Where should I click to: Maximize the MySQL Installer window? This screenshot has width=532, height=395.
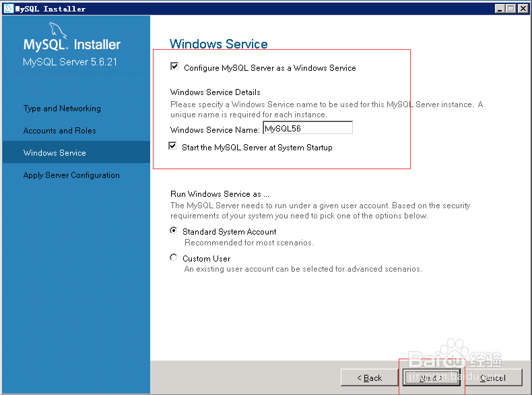[511, 9]
